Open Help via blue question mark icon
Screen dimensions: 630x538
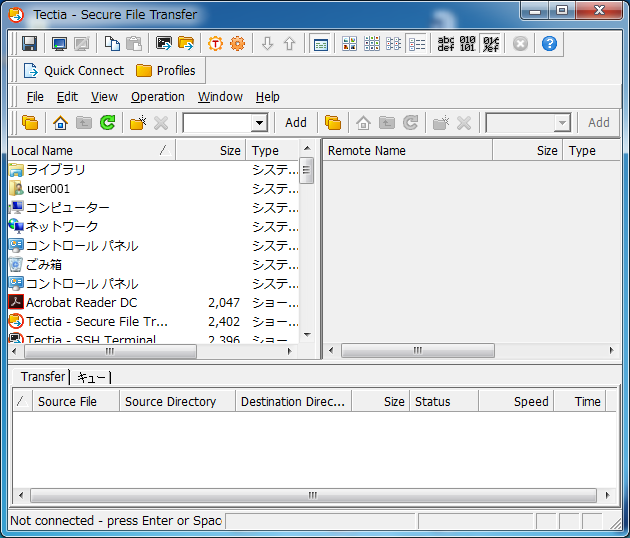point(549,43)
